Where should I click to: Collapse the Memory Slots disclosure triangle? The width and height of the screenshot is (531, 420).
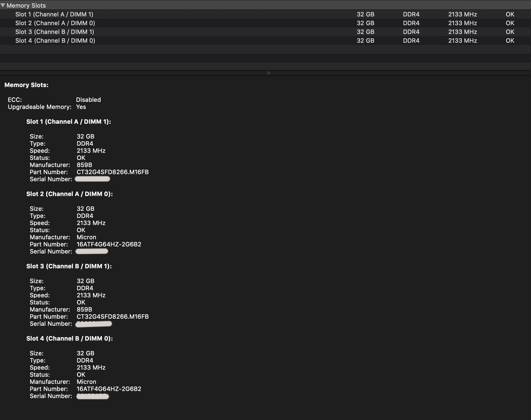pyautogui.click(x=3, y=5)
